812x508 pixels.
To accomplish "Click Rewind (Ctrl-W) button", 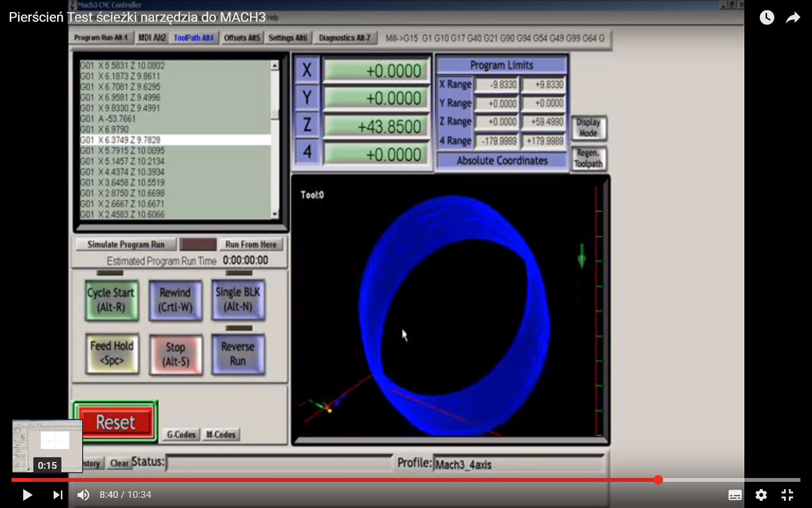I will tap(175, 300).
